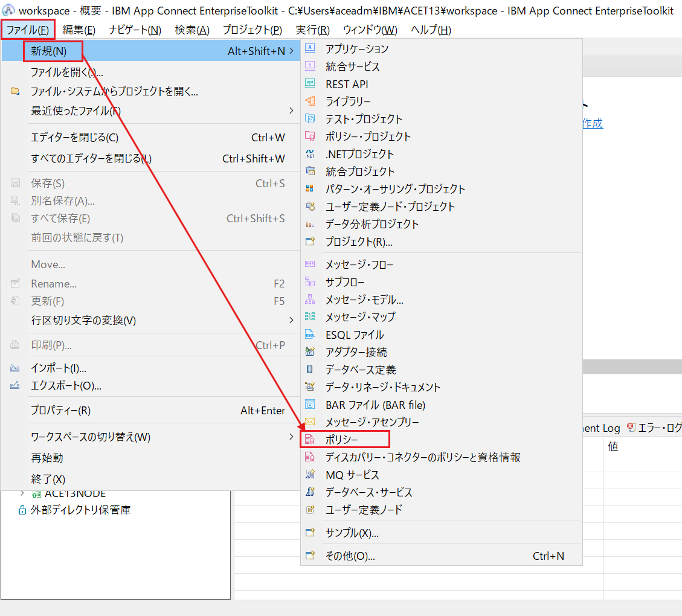Click the テスト・プロジェクト icon
This screenshot has height=616, width=682.
[310, 119]
